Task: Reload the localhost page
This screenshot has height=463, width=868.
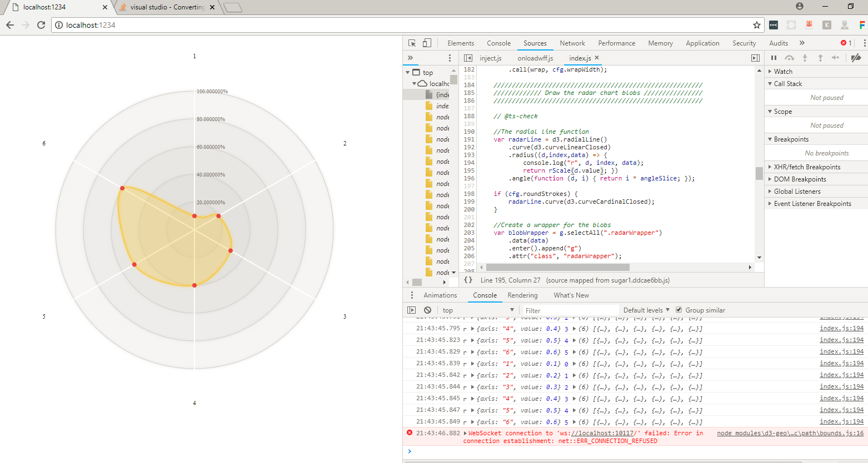Action: tap(41, 25)
